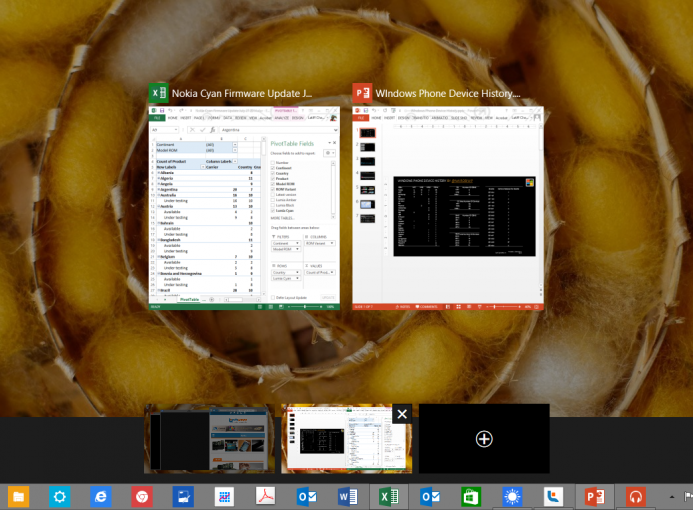Open the Weather sun icon on the taskbar
The image size is (693, 510).
(x=512, y=497)
